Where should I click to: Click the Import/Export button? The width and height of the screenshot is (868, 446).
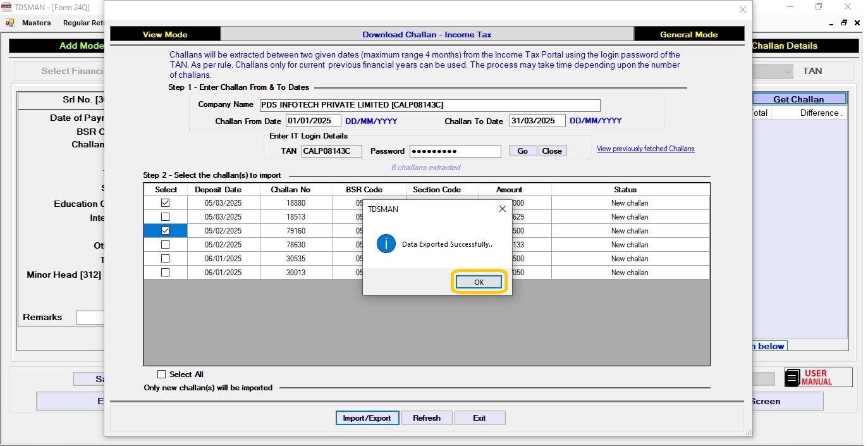tap(367, 418)
